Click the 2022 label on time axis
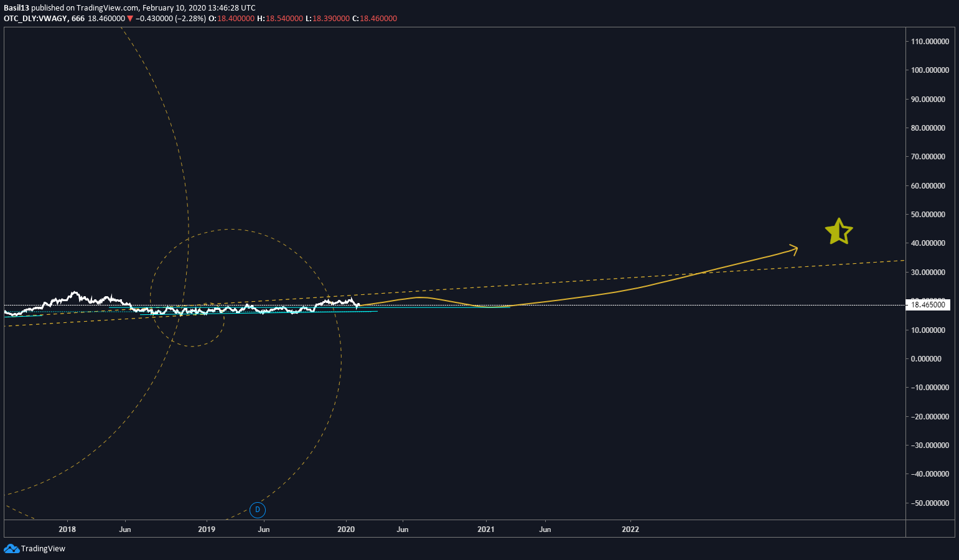 pos(630,530)
